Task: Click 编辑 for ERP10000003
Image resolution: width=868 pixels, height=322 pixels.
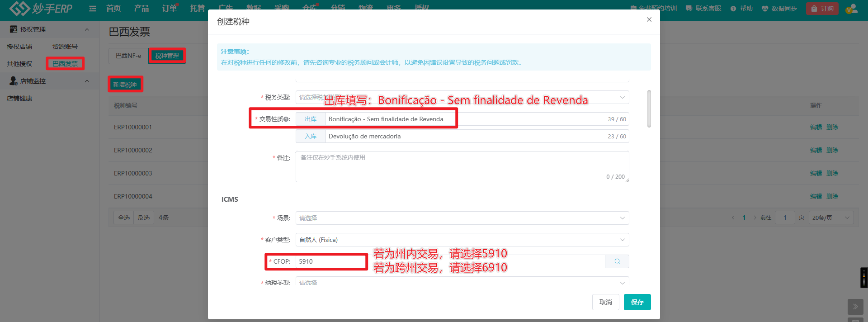Action: (816, 173)
